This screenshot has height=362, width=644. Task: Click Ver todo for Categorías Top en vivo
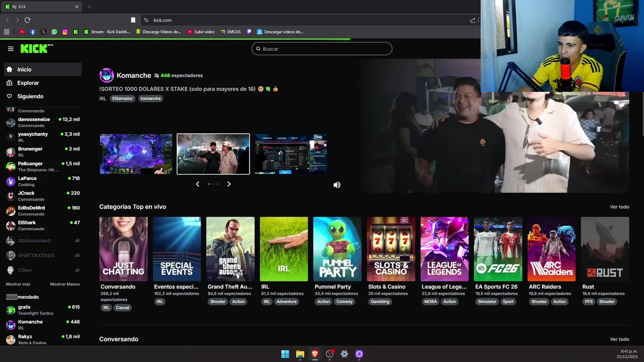(x=619, y=207)
